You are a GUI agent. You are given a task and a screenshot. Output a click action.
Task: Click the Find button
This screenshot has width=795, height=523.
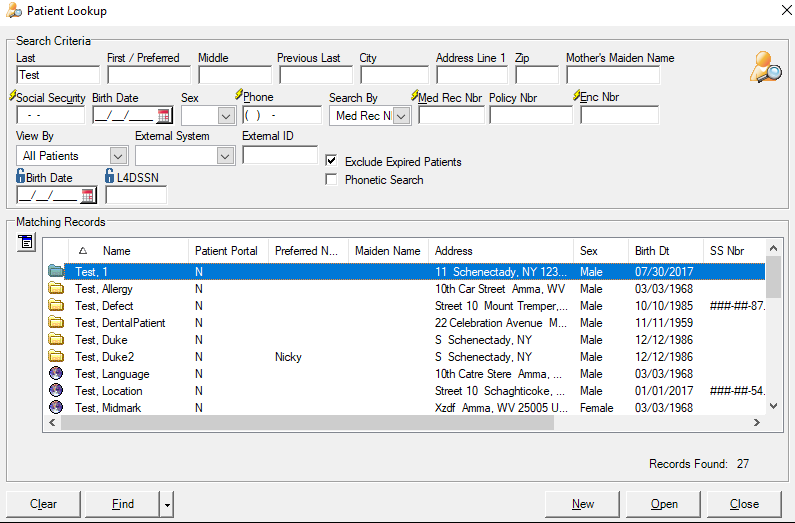pos(123,504)
